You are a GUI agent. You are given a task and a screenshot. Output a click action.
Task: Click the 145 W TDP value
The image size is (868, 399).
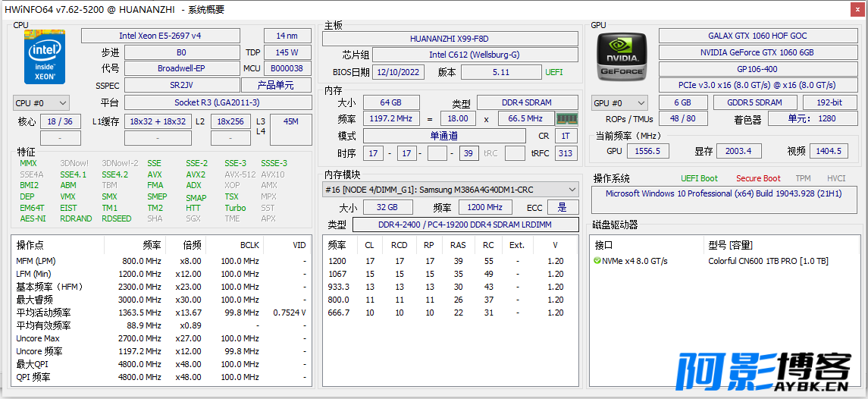pyautogui.click(x=287, y=52)
